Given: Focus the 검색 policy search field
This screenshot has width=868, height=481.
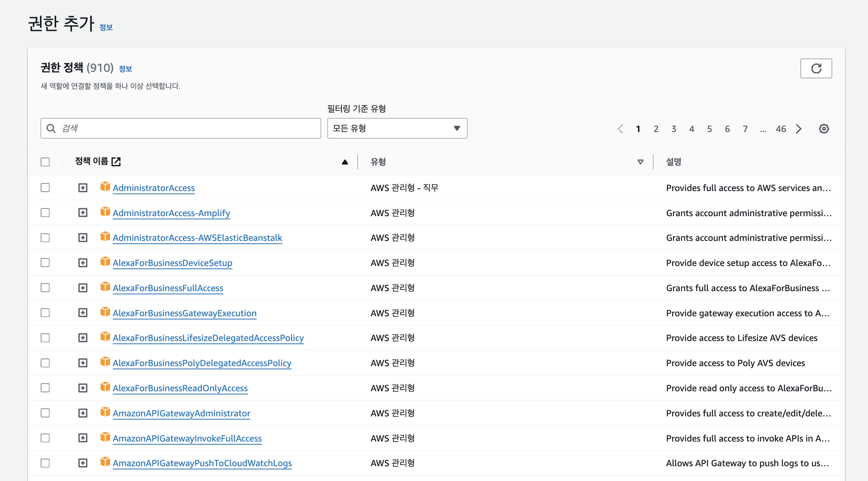Looking at the screenshot, I should [181, 128].
